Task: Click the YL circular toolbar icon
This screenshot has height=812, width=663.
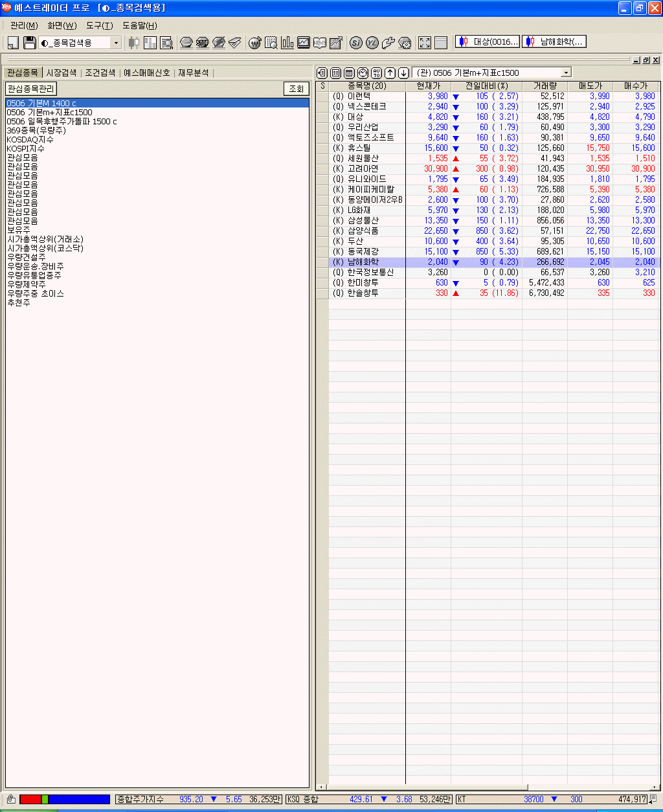Action: [372, 43]
